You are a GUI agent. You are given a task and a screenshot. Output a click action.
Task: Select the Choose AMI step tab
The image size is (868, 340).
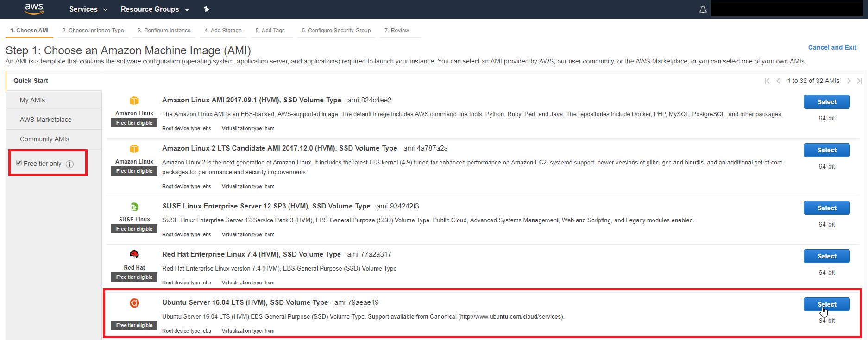[29, 31]
